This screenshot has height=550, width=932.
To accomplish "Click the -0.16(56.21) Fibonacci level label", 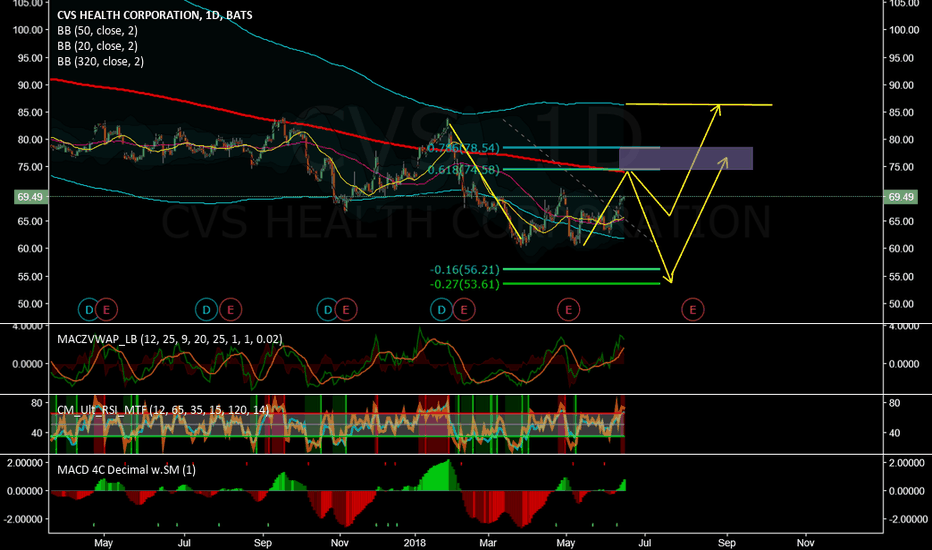I will [x=465, y=269].
